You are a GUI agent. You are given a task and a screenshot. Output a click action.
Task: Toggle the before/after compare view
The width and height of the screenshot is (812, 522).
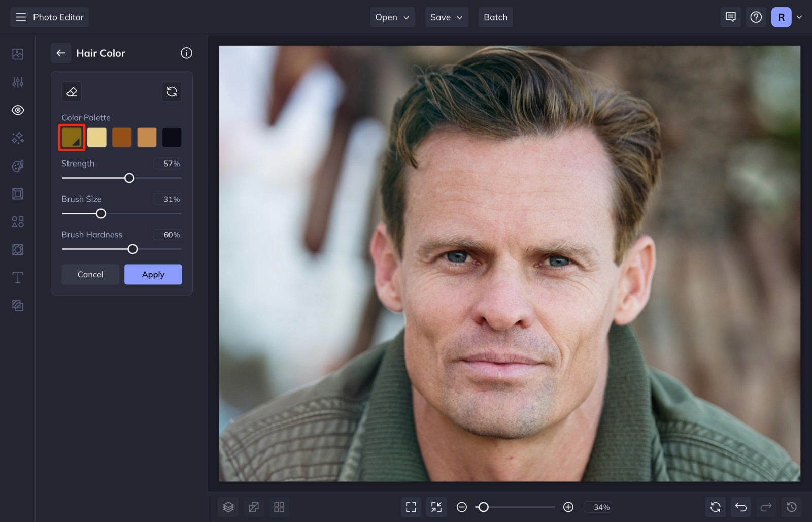coord(254,507)
